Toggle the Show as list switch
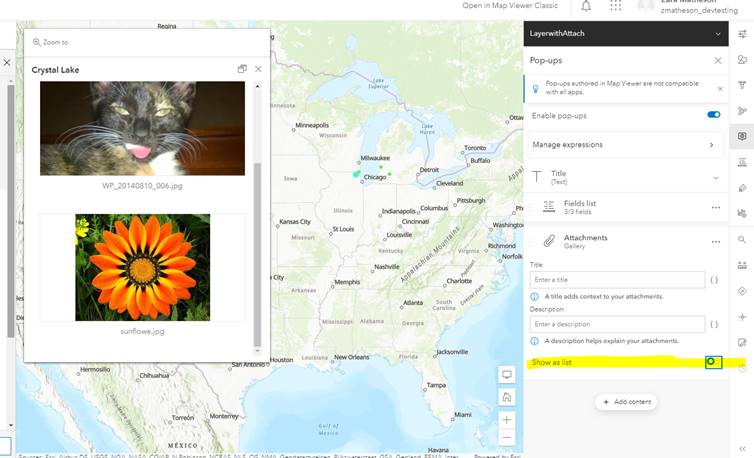 (713, 362)
